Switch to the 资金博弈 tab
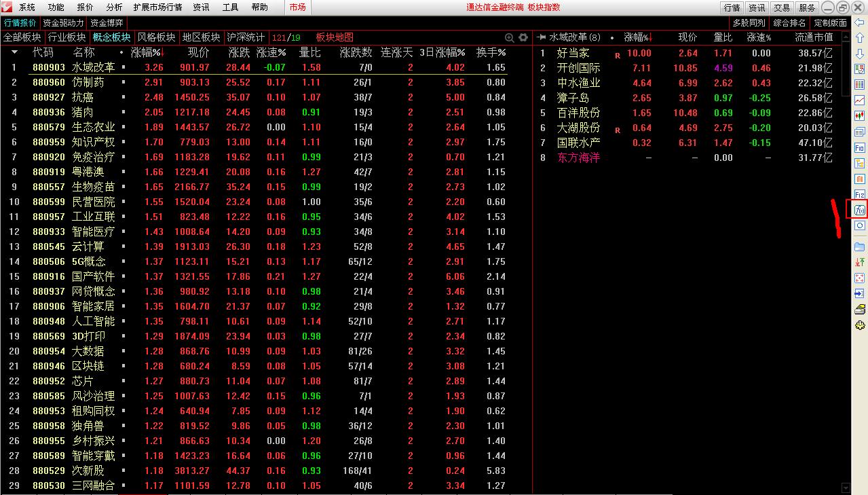The image size is (868, 495). pyautogui.click(x=107, y=23)
